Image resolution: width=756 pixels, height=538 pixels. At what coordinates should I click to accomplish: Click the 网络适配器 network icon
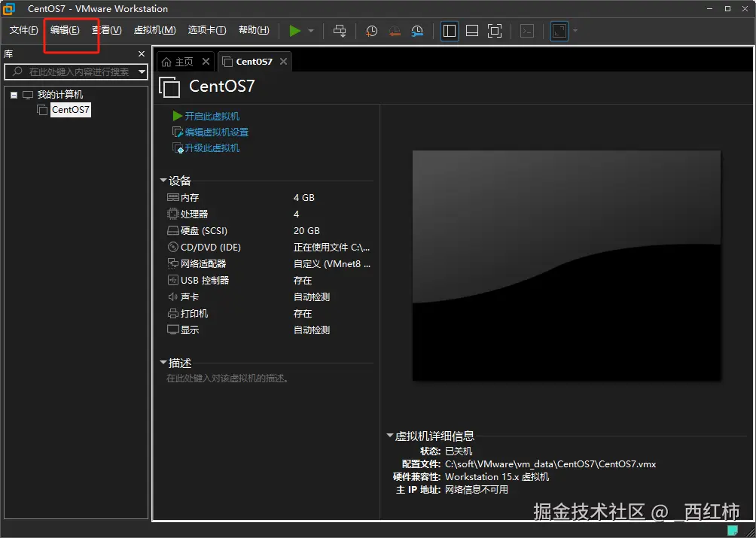(172, 263)
